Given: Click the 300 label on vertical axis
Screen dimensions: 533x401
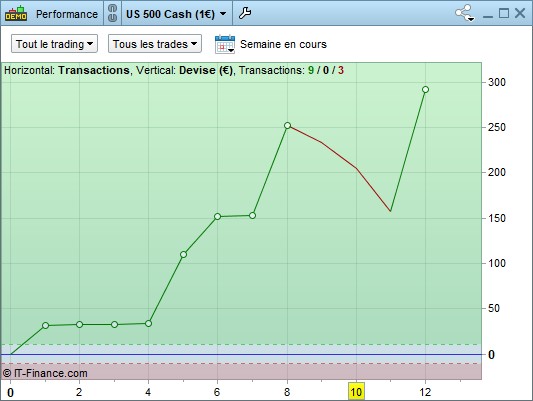Looking at the screenshot, I should (497, 82).
